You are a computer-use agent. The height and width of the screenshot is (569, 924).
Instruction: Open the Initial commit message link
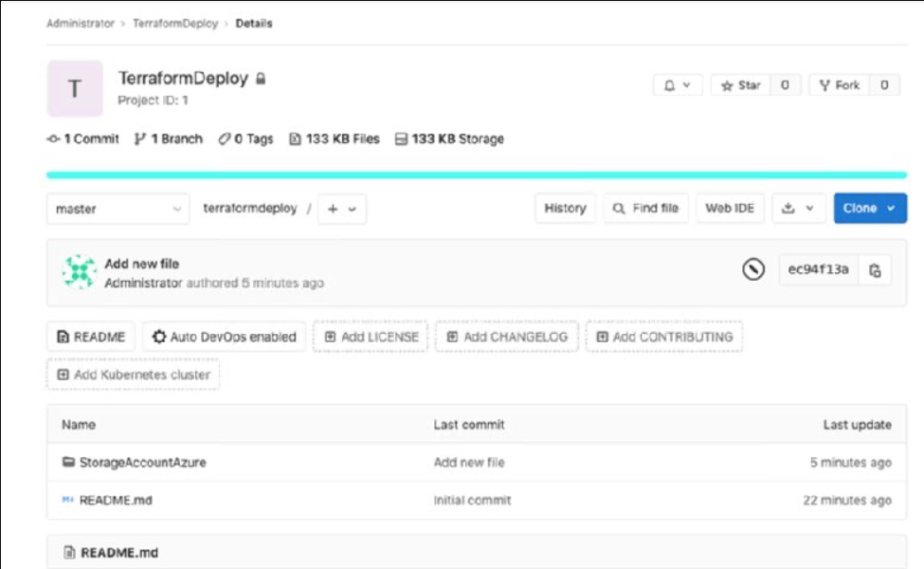click(473, 501)
